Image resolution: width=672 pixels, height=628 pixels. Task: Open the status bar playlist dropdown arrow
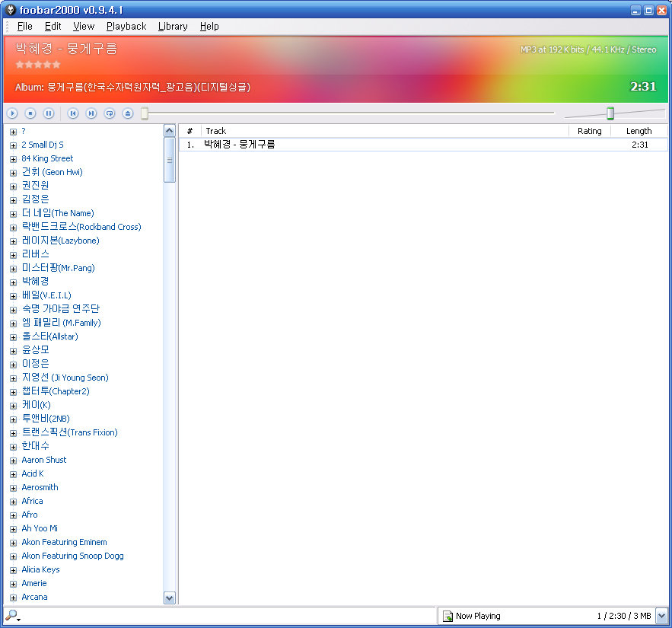[x=661, y=616]
